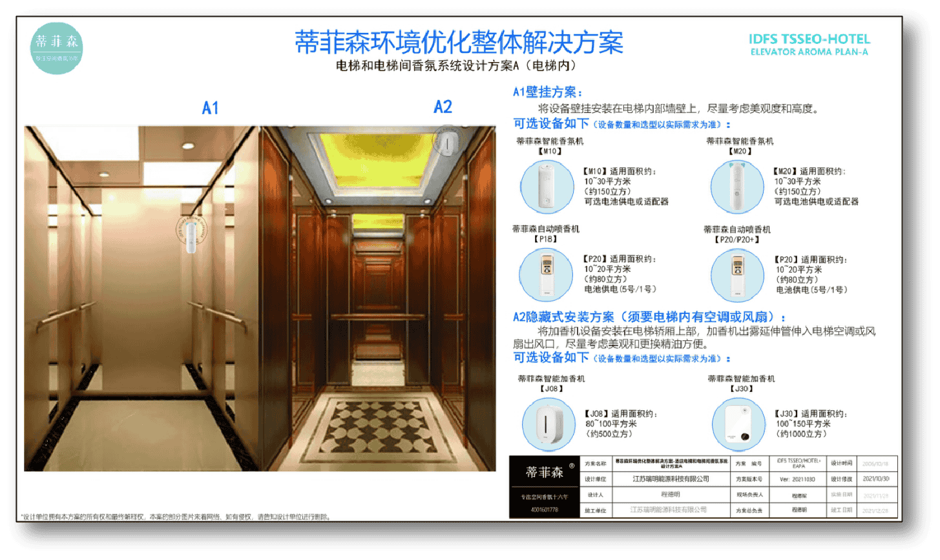Click the 蒂菲森 round teal logo
Viewport: 940px width, 560px height.
coord(57,48)
